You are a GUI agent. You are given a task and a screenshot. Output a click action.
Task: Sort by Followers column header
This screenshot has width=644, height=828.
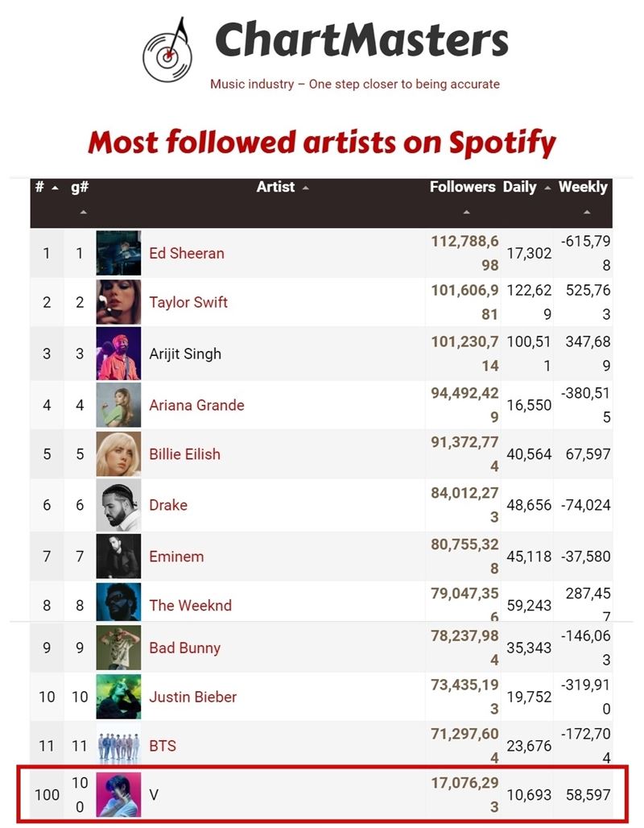tap(462, 187)
